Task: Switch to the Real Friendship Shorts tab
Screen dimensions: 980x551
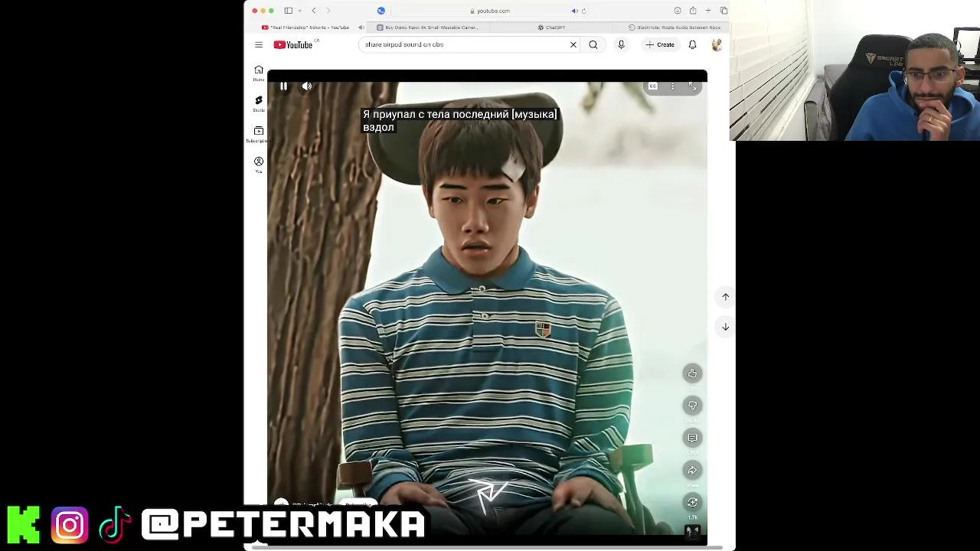Action: tap(306, 28)
